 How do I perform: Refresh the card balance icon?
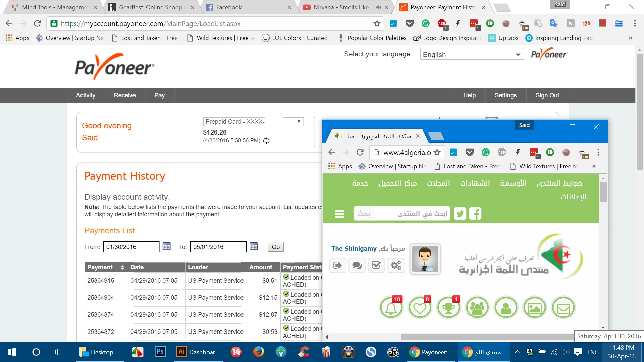tap(266, 141)
